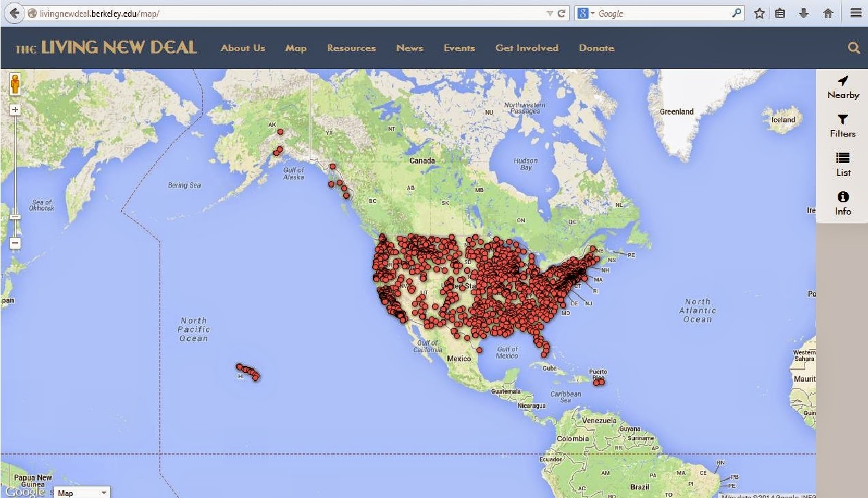This screenshot has height=498, width=868.
Task: Open the URL history dropdown arrow
Action: [549, 14]
